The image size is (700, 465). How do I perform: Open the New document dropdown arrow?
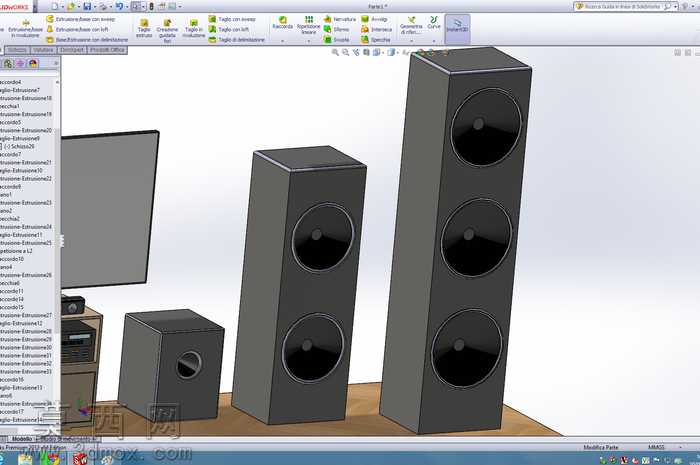pos(62,6)
